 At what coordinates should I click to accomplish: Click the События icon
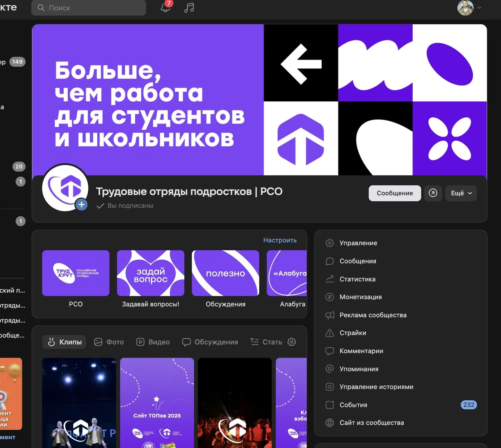coord(330,405)
